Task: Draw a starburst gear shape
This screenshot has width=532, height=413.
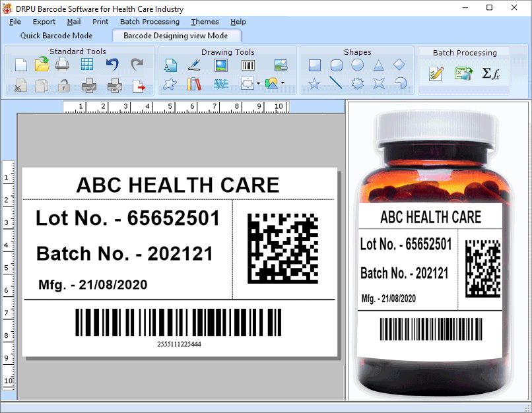Action: tap(357, 83)
